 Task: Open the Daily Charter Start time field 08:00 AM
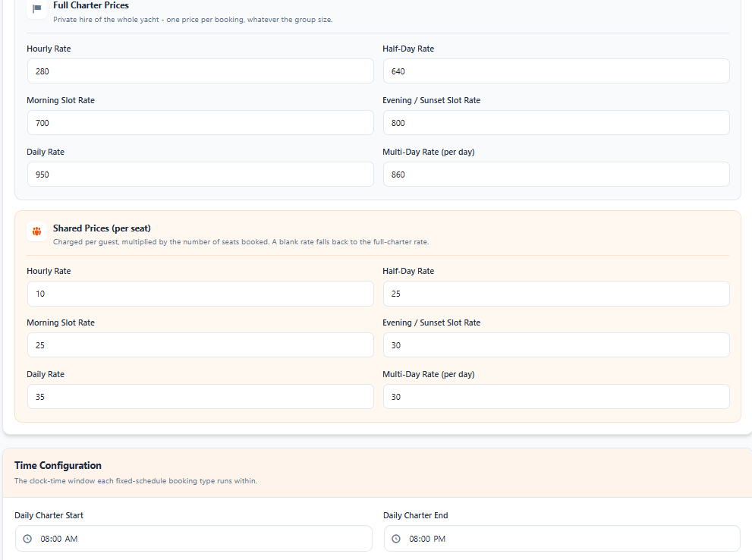[194, 539]
